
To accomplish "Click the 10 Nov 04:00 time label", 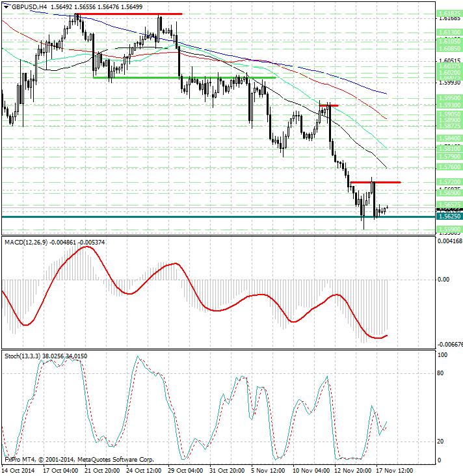I will [311, 471].
